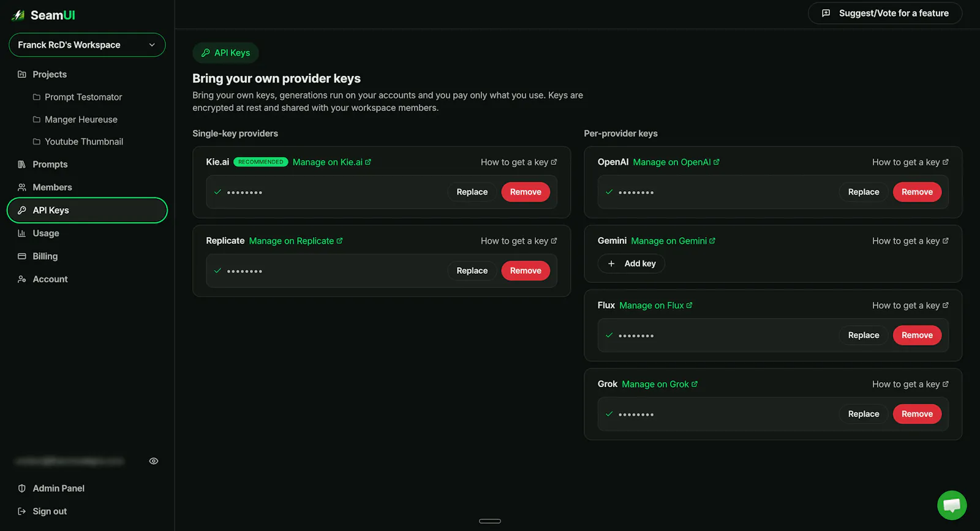Click Suggest/Vote for a feature button

point(885,13)
